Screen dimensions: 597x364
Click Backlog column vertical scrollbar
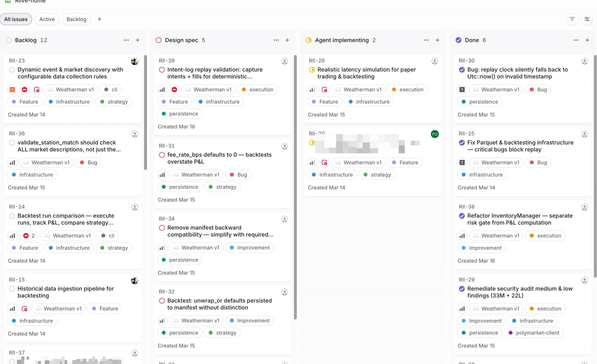pyautogui.click(x=145, y=113)
